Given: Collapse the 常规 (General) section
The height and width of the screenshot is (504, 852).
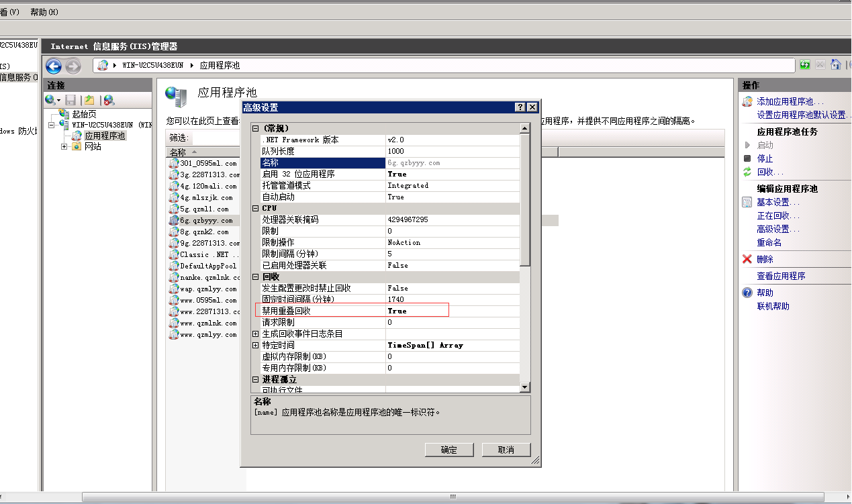Looking at the screenshot, I should (255, 128).
